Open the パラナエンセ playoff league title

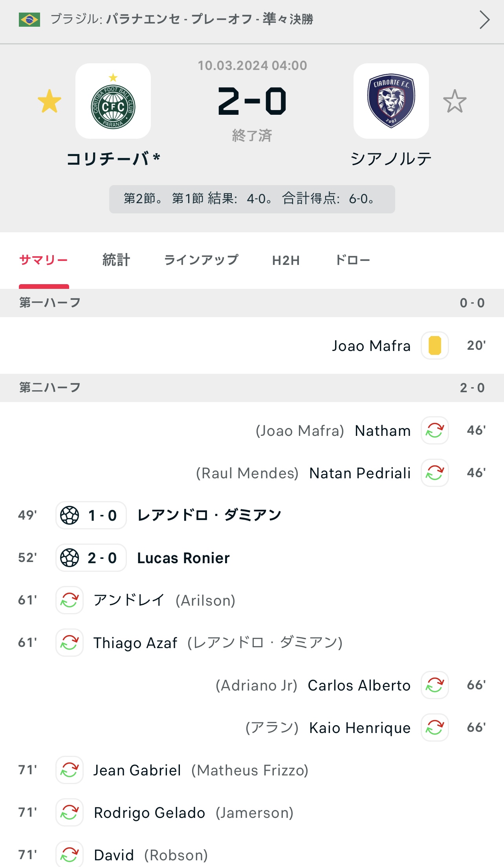pyautogui.click(x=209, y=19)
